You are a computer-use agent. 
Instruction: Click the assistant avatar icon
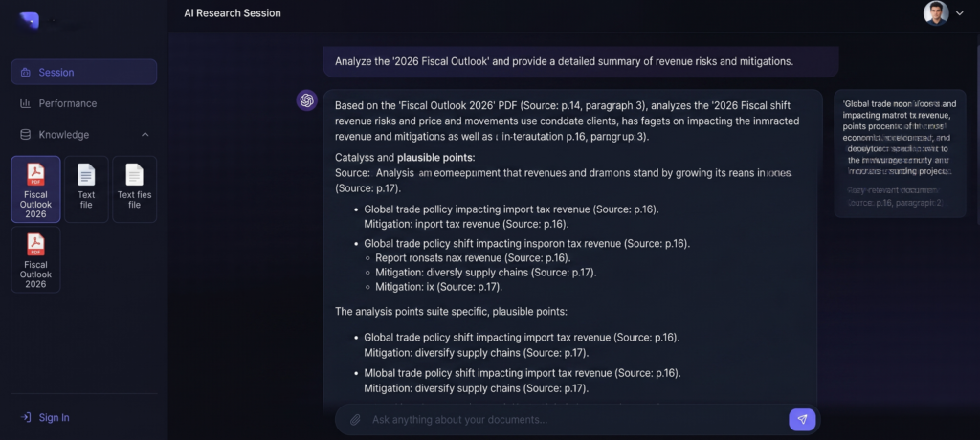pyautogui.click(x=307, y=100)
